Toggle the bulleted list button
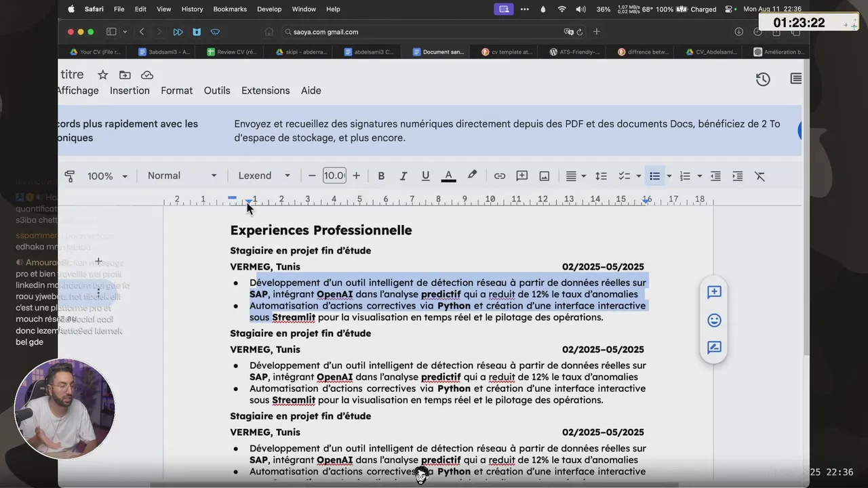 pos(654,176)
